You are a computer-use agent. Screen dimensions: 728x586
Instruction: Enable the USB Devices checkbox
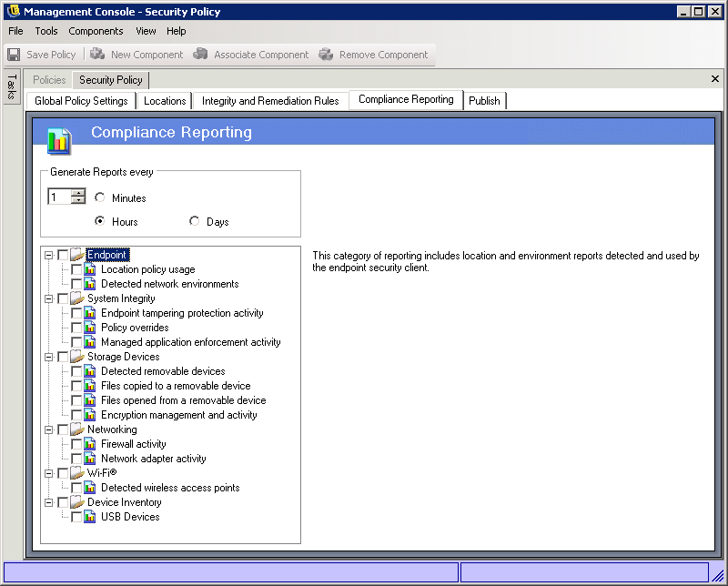tap(76, 517)
